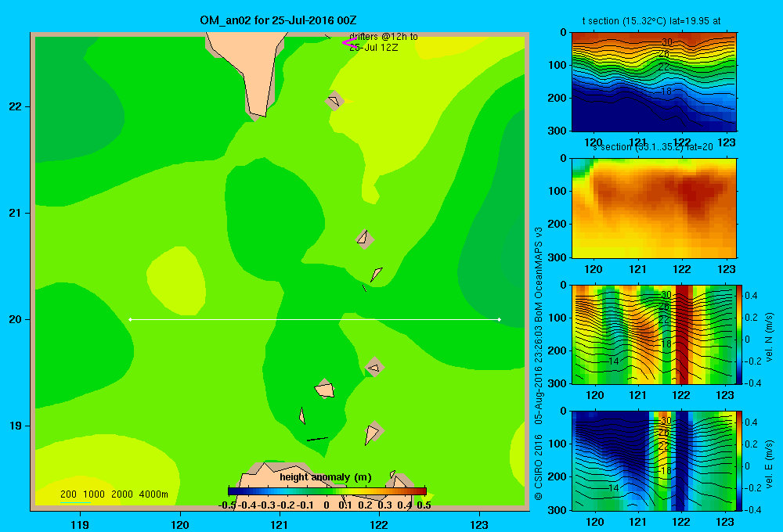Image resolution: width=783 pixels, height=532 pixels.
Task: Open the temperature section panel
Action: (654, 82)
